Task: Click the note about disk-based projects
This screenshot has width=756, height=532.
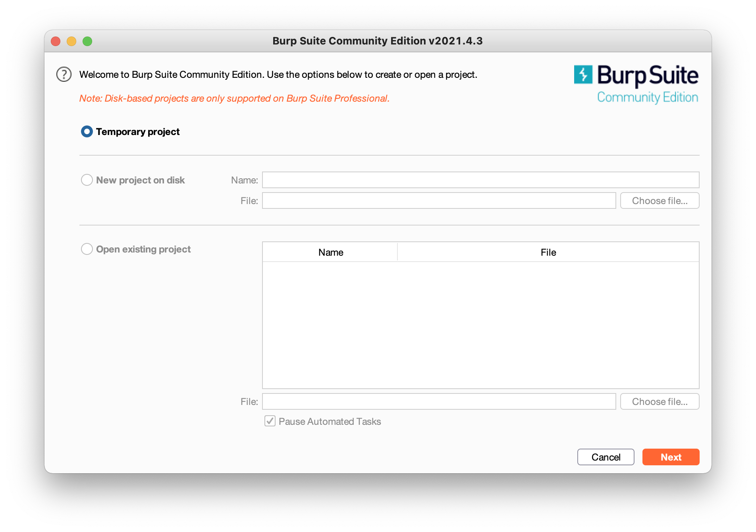Action: pyautogui.click(x=234, y=98)
